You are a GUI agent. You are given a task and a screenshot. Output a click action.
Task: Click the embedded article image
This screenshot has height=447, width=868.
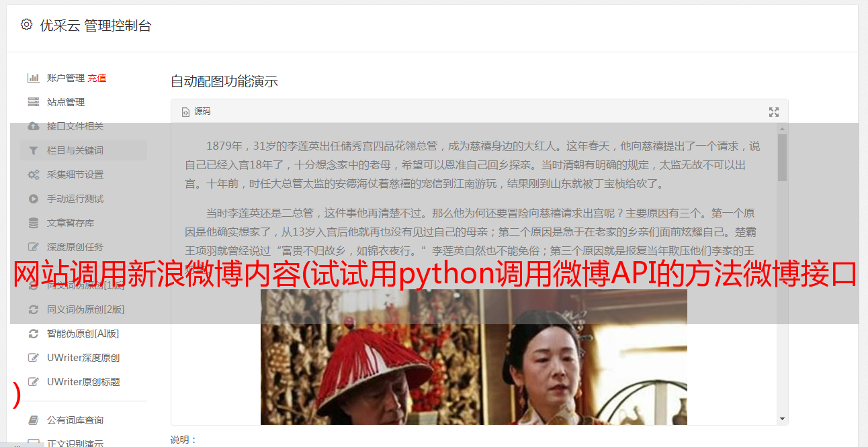click(x=474, y=357)
